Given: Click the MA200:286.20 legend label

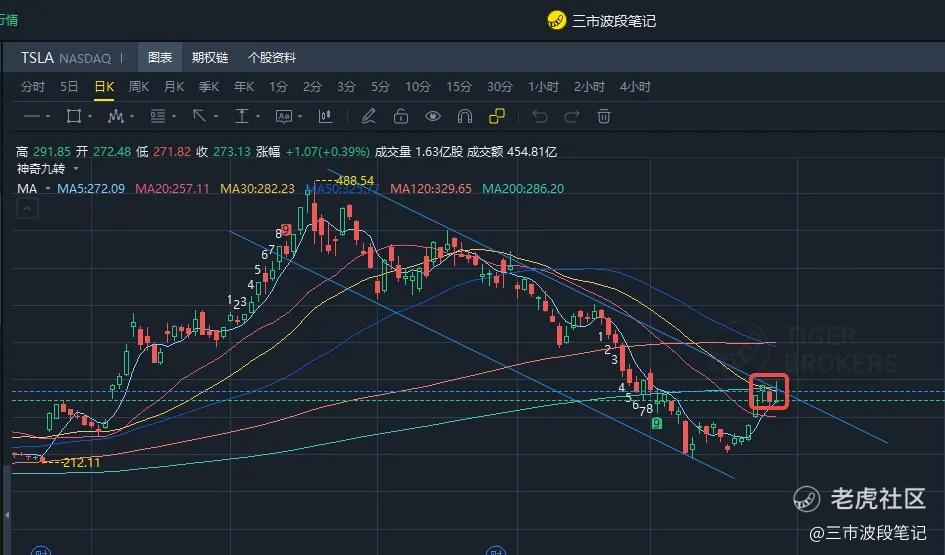Looking at the screenshot, I should [523, 189].
